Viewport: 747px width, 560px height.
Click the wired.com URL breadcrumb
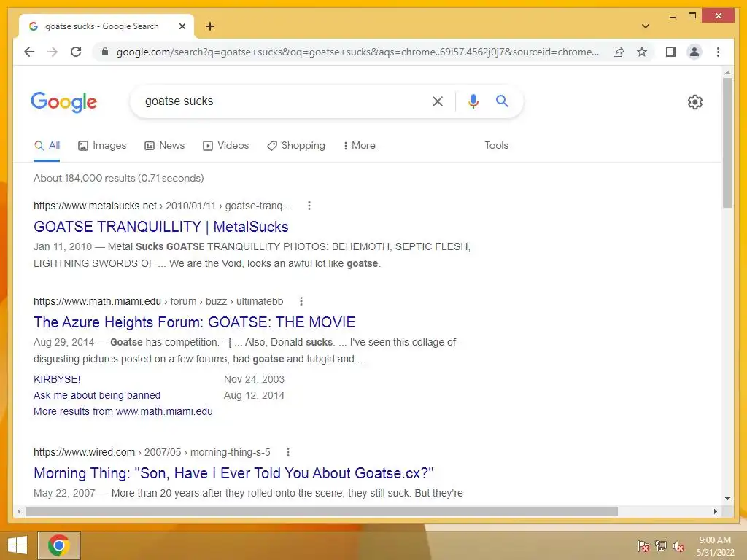click(x=152, y=452)
